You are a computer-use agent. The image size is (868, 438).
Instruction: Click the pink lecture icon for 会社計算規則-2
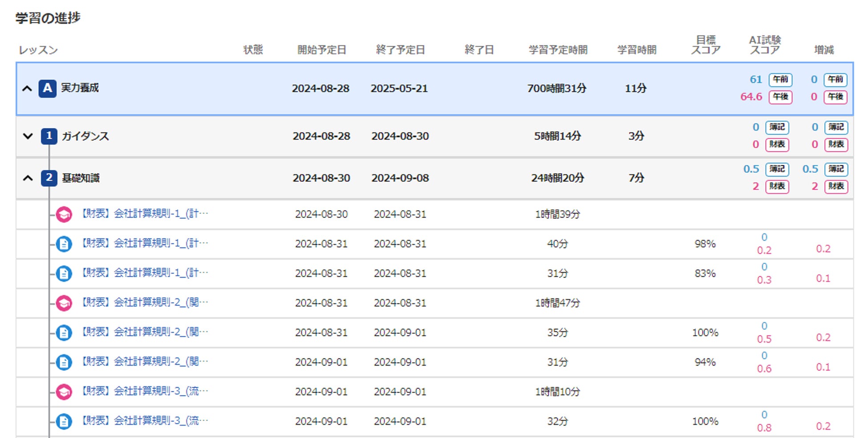(x=64, y=303)
